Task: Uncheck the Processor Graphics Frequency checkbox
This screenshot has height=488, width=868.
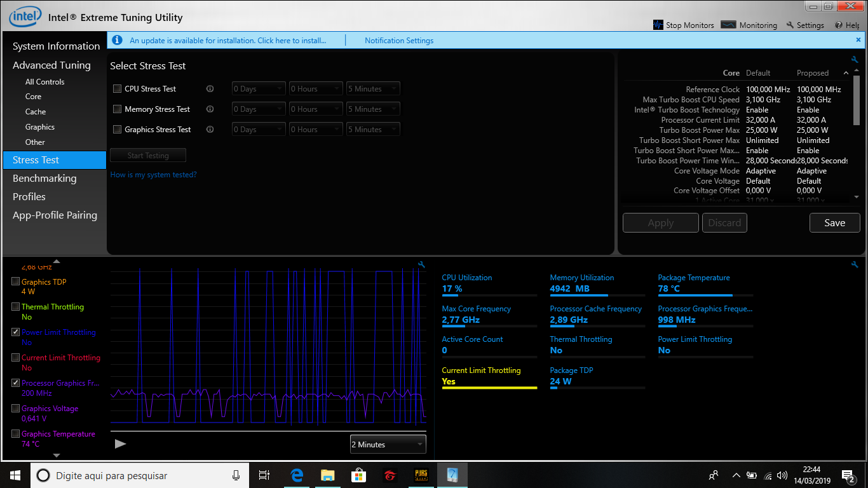Action: [x=15, y=383]
